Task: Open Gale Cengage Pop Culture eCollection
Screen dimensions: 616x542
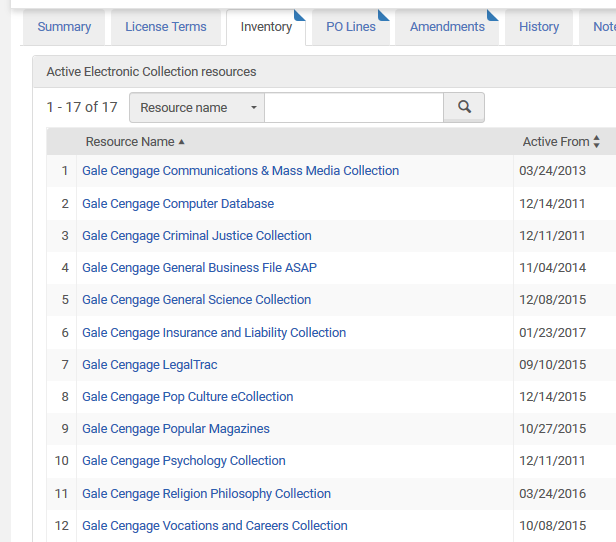Action: point(187,397)
